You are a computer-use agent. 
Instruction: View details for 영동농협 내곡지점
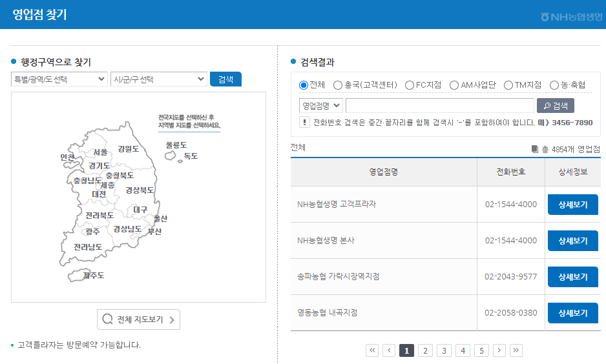[x=573, y=313]
